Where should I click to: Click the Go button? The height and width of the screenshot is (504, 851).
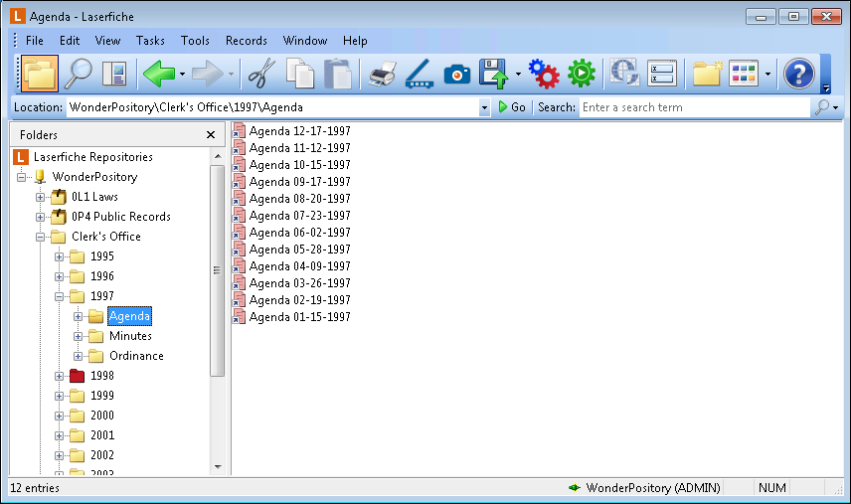point(512,107)
